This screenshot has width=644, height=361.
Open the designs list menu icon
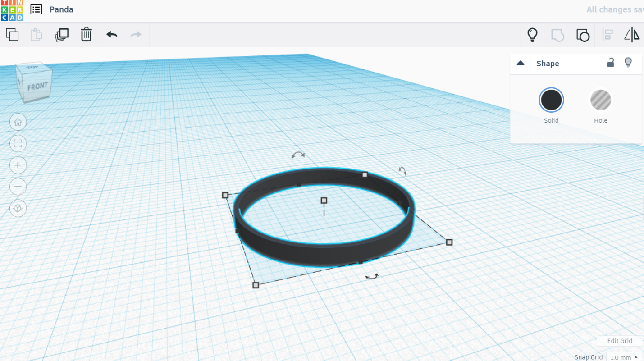pyautogui.click(x=36, y=9)
